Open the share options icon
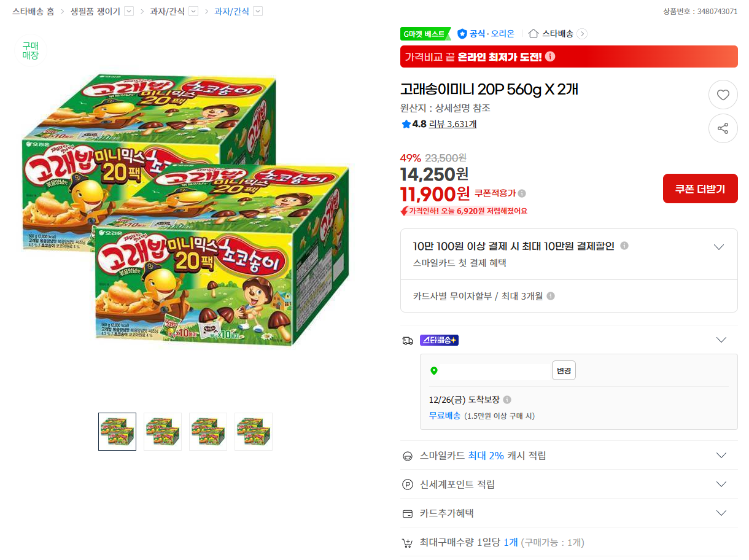This screenshot has width=749, height=560. click(723, 128)
